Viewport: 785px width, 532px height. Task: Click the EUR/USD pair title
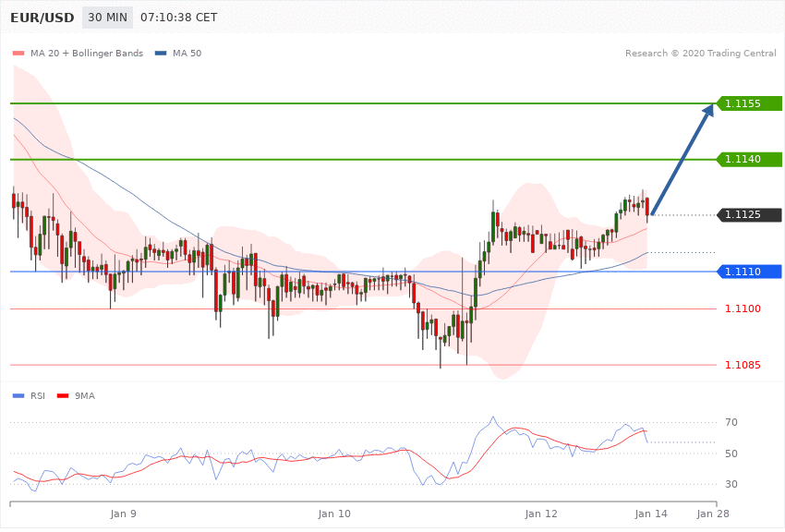coord(42,18)
